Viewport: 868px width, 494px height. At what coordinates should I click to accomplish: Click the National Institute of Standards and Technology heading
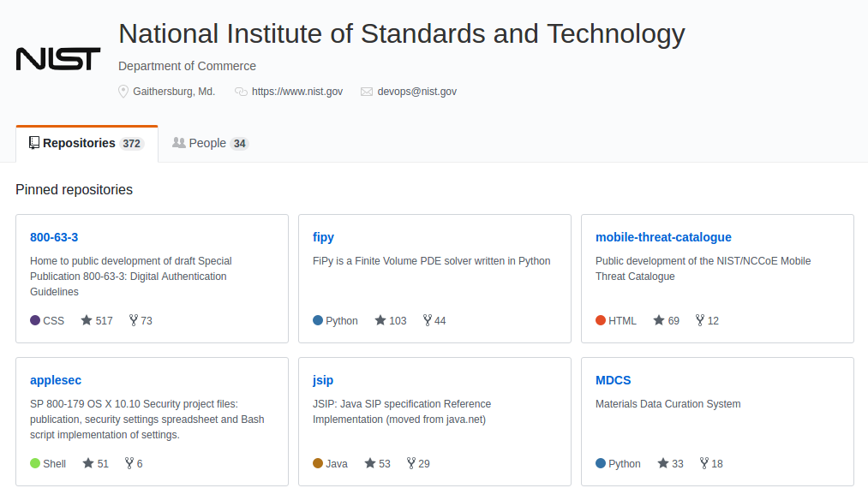coord(402,34)
